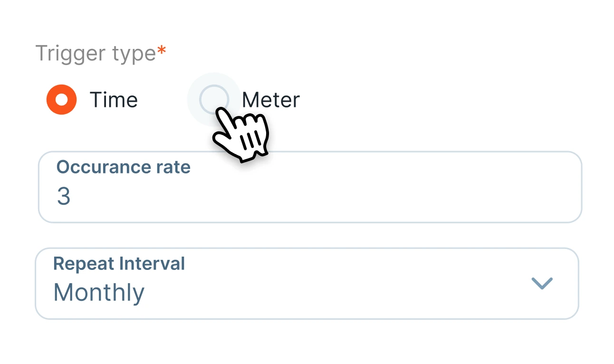Click the "Repeat Interval" field label
The width and height of the screenshot is (614, 364).
click(119, 264)
